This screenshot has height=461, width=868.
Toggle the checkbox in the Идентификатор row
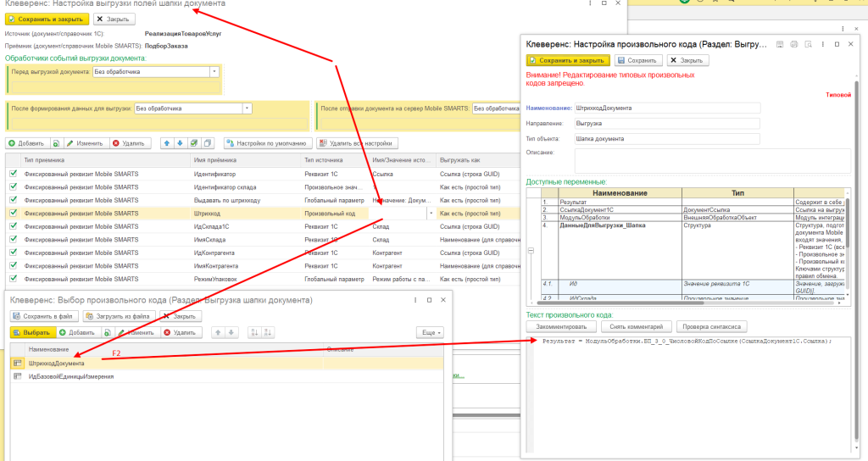[x=14, y=174]
